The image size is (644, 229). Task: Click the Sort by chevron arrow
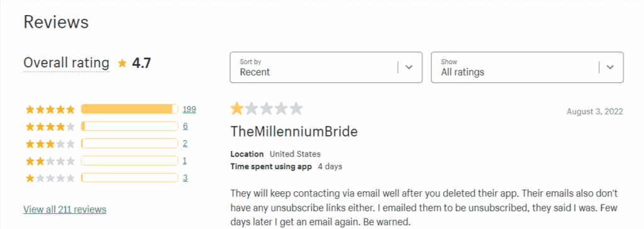pos(409,67)
